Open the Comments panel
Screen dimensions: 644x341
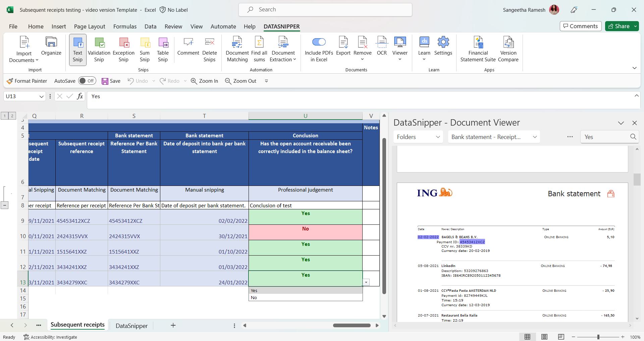tap(580, 26)
